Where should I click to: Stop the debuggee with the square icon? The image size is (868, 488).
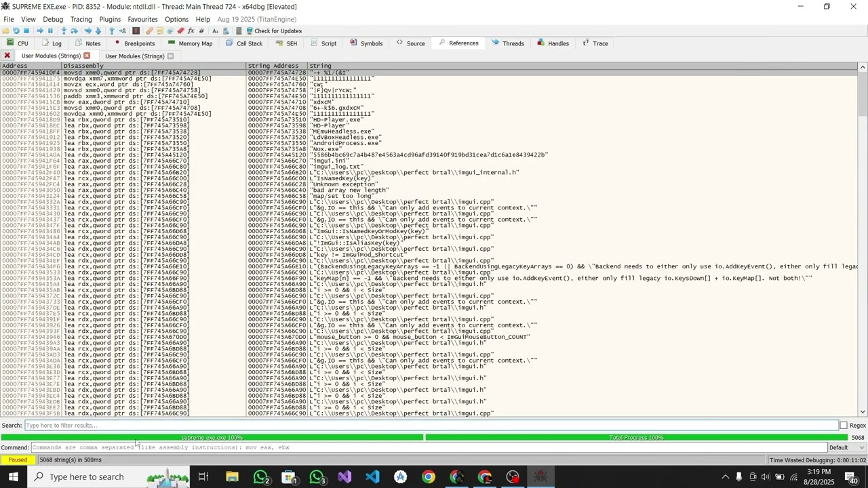(x=26, y=30)
